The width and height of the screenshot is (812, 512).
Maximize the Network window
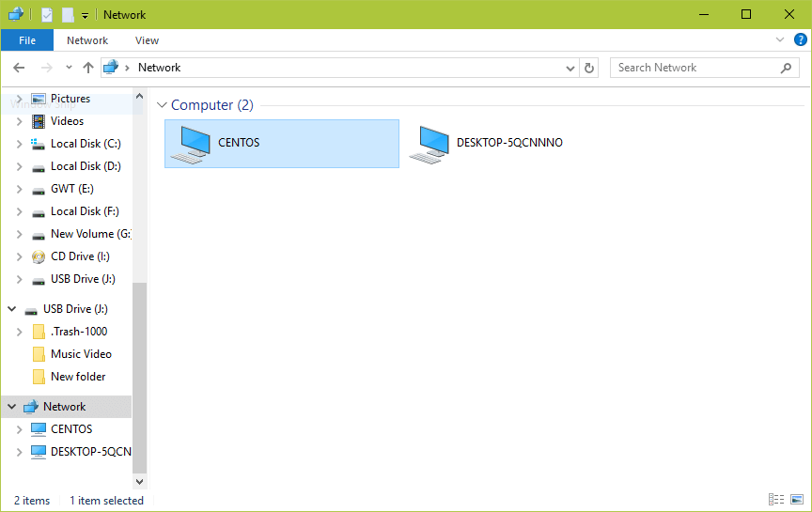point(746,14)
